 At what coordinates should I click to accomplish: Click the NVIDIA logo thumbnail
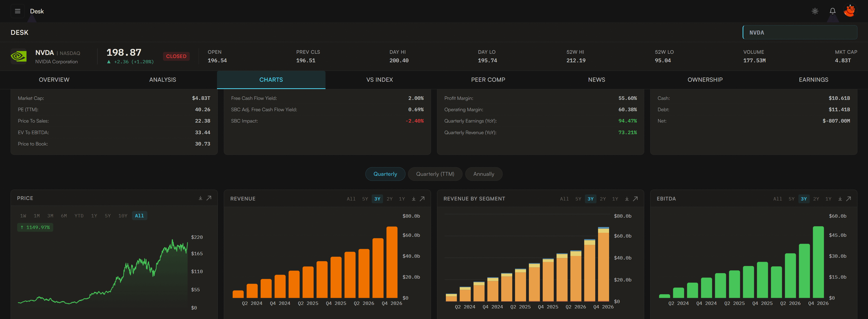tap(18, 56)
